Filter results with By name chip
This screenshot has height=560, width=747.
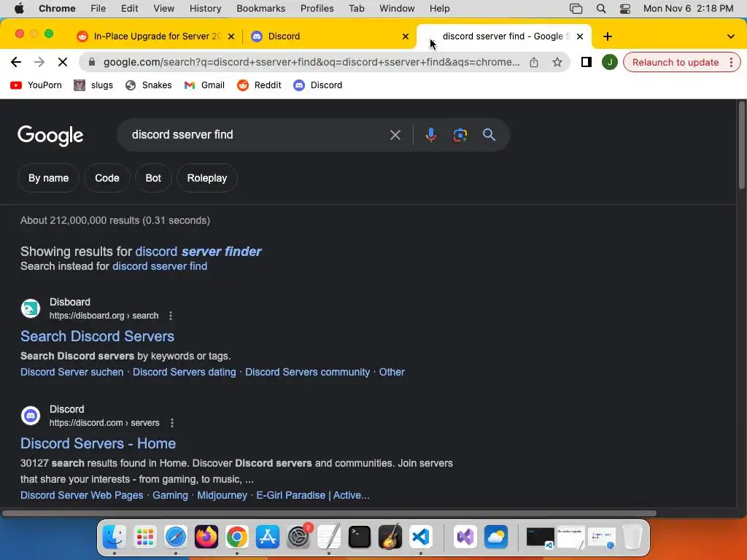(x=48, y=178)
